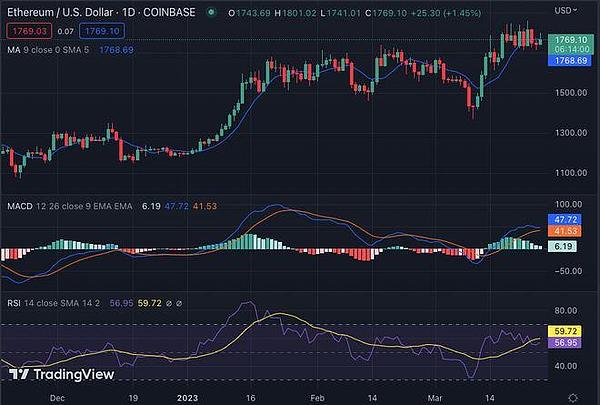Click the 0.07 spread value
The width and height of the screenshot is (600, 405).
click(x=65, y=31)
